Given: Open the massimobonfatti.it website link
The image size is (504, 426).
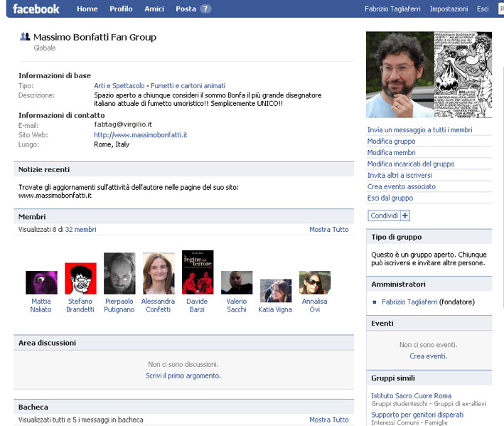Looking at the screenshot, I should 141,135.
